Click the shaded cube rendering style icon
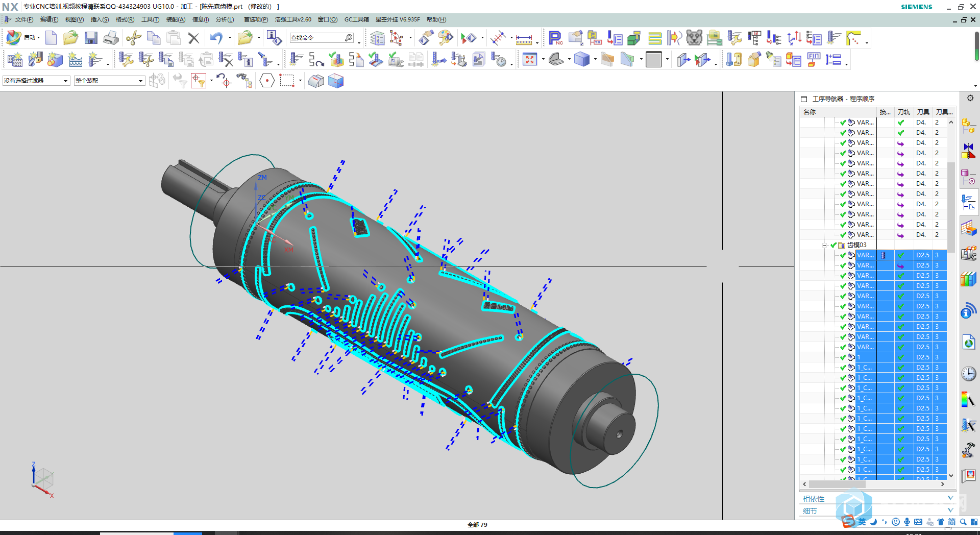The width and height of the screenshot is (980, 535). click(582, 60)
